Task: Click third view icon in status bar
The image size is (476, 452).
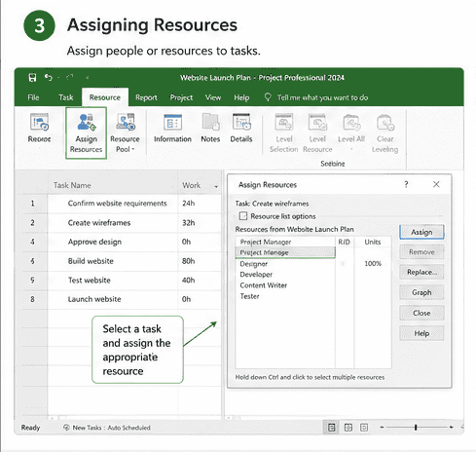Action: pyautogui.click(x=364, y=428)
